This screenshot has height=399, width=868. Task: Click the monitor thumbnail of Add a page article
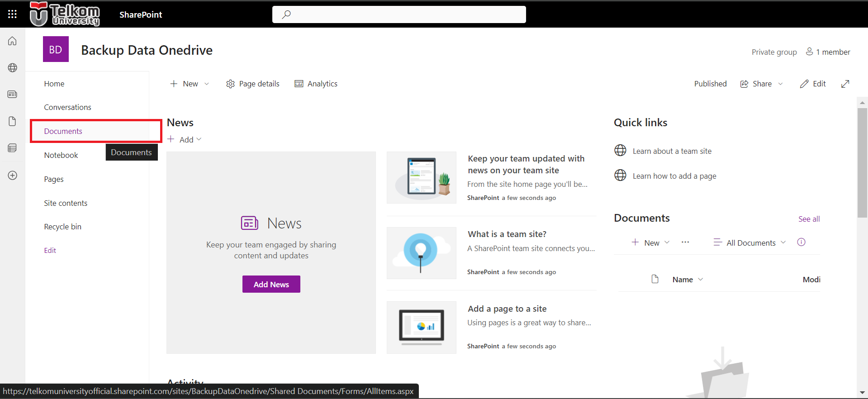click(422, 327)
